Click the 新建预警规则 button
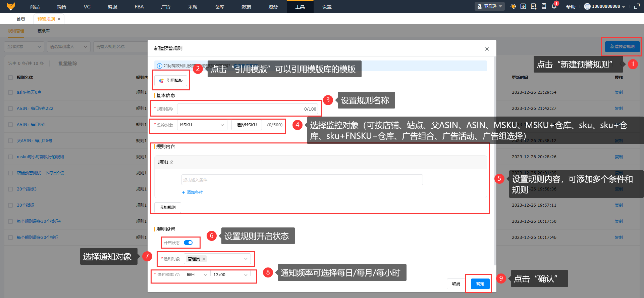The width and height of the screenshot is (644, 298). coord(622,47)
